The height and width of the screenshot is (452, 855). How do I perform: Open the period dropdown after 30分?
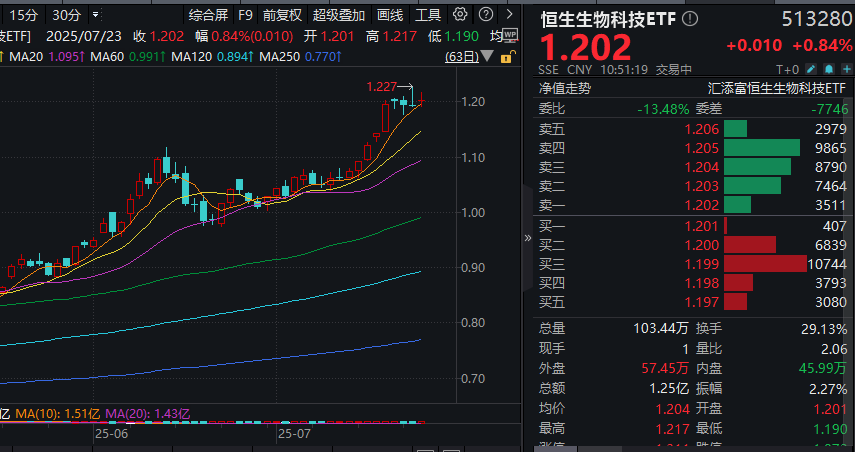click(x=95, y=15)
